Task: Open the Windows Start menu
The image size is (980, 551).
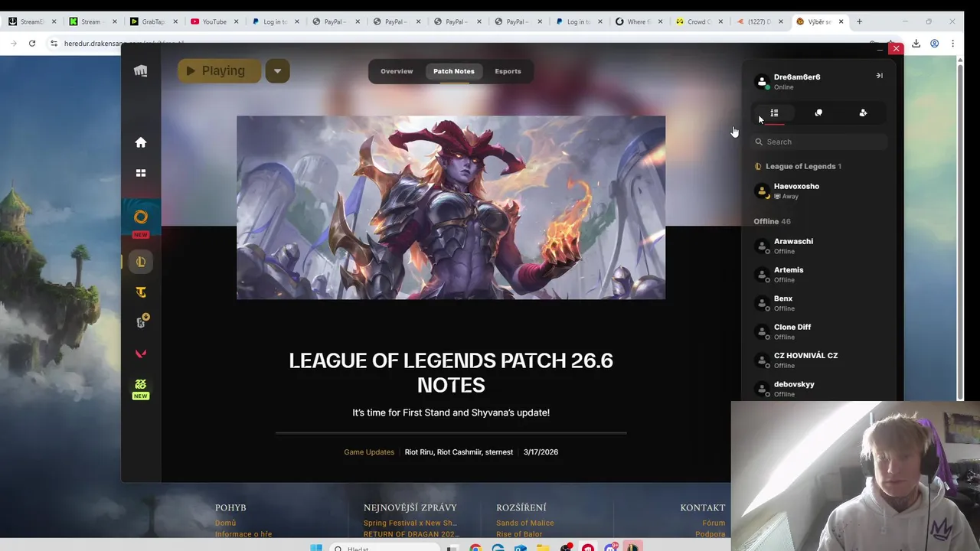Action: pos(316,548)
